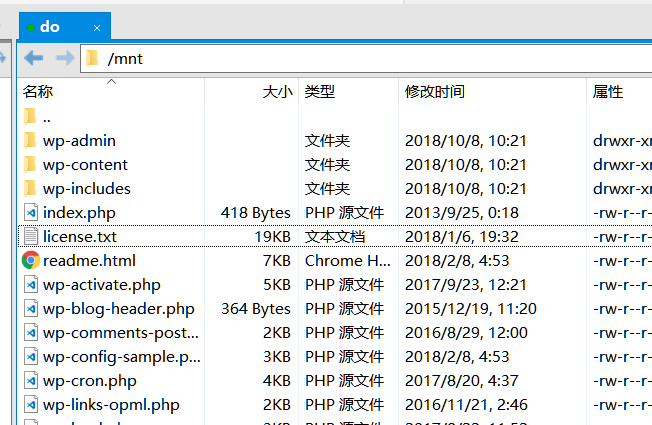Image resolution: width=652 pixels, height=425 pixels.
Task: Click the wp-content folder icon
Action: (30, 165)
